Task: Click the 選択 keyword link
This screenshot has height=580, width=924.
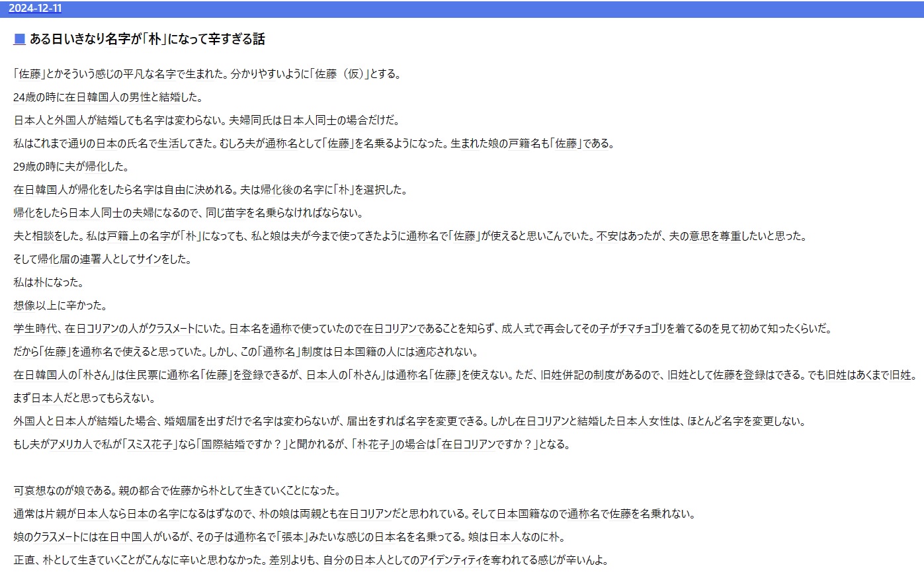Action: click(374, 190)
